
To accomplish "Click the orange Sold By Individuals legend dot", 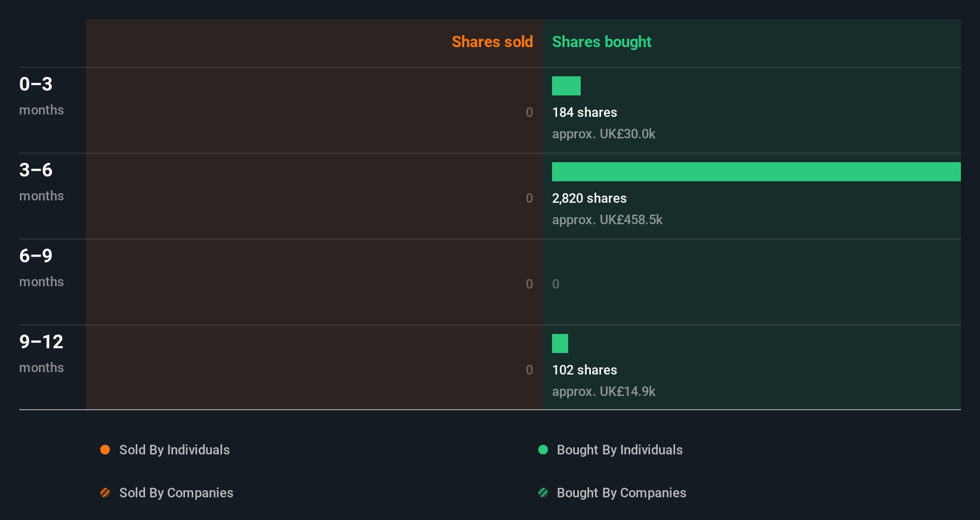I will [105, 450].
